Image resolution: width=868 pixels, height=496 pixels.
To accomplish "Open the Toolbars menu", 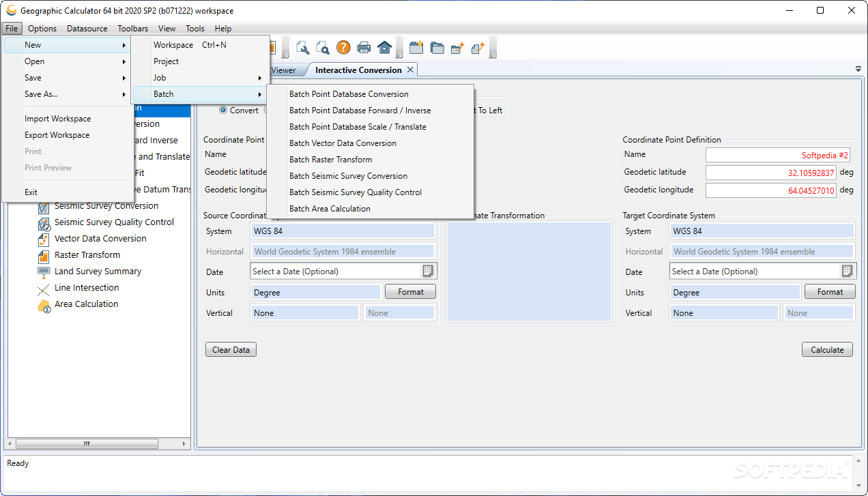I will (x=133, y=29).
